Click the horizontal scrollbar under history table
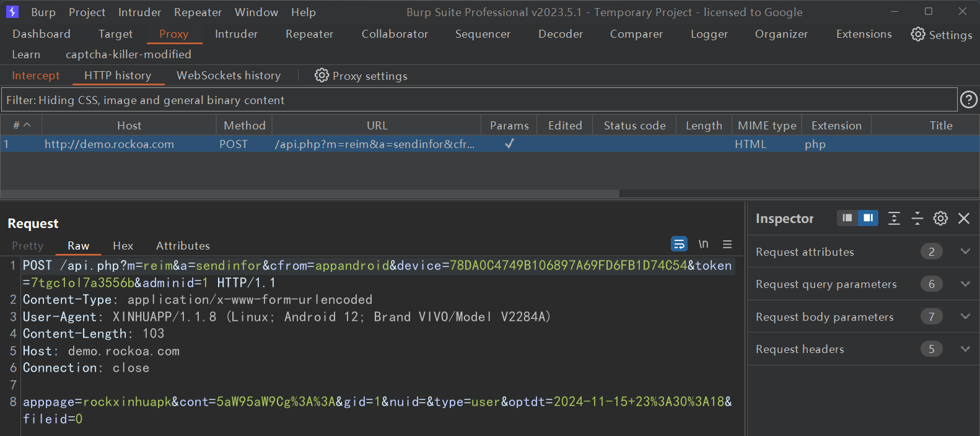Viewport: 980px width, 436px height. 310,193
